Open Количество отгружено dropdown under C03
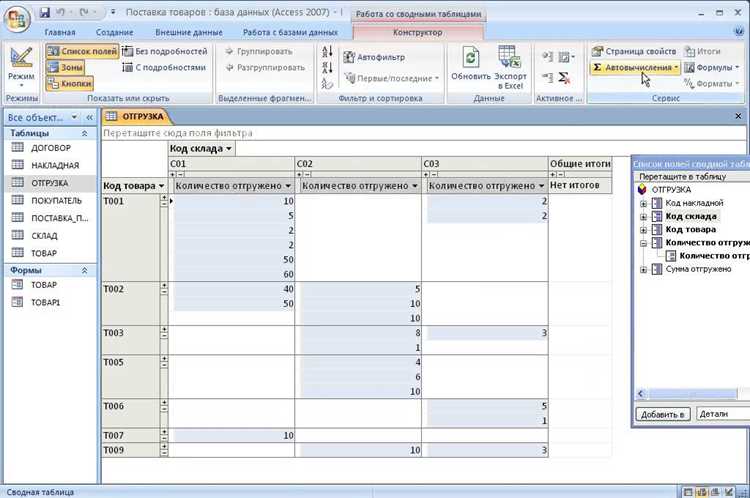Viewport: 750px width, 498px height. (541, 186)
